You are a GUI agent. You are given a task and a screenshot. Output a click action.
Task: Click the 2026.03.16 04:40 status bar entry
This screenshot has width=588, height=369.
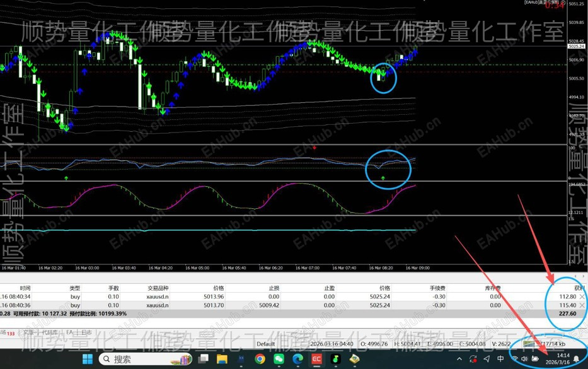[x=331, y=344]
